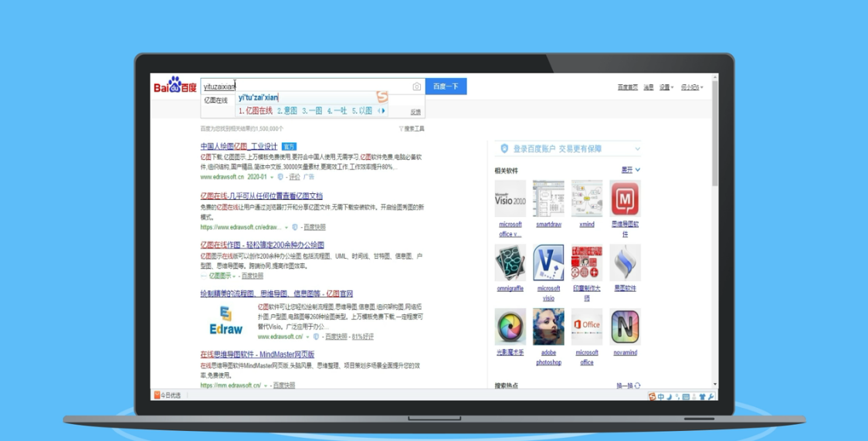The image size is (868, 441).
Task: Click the 意图软件 blue swirl icon
Action: [625, 263]
